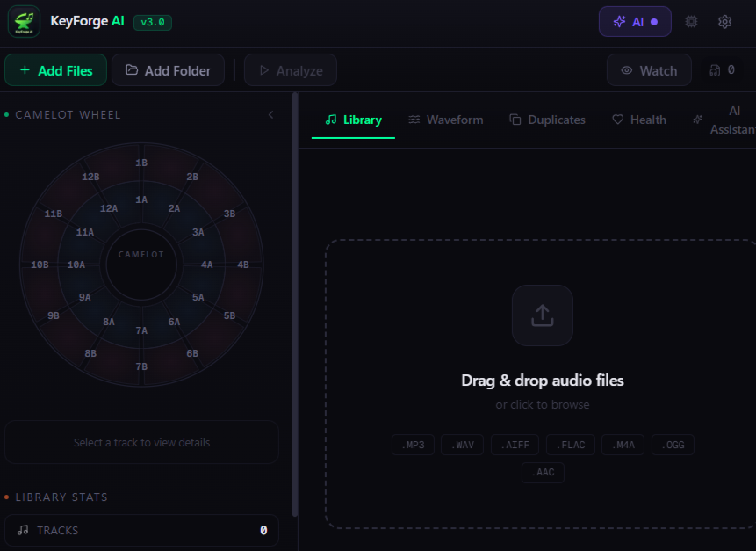Select the 4B segment on Camelot wheel
This screenshot has width=756, height=551.
[243, 265]
